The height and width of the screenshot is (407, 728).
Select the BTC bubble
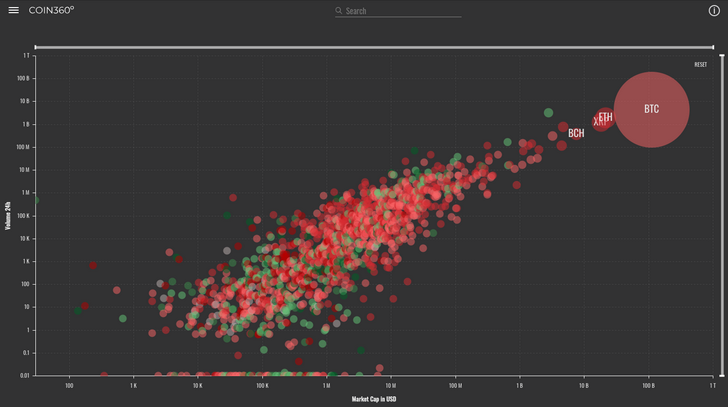click(651, 110)
